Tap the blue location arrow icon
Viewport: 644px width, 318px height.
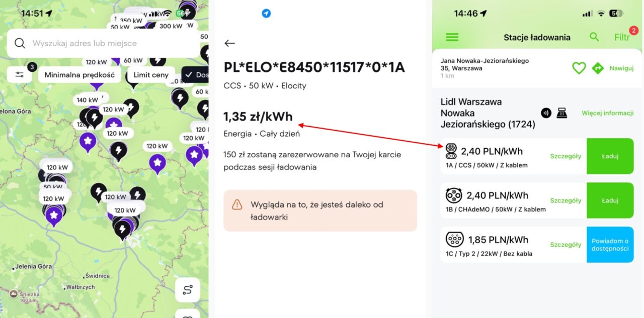tap(266, 14)
